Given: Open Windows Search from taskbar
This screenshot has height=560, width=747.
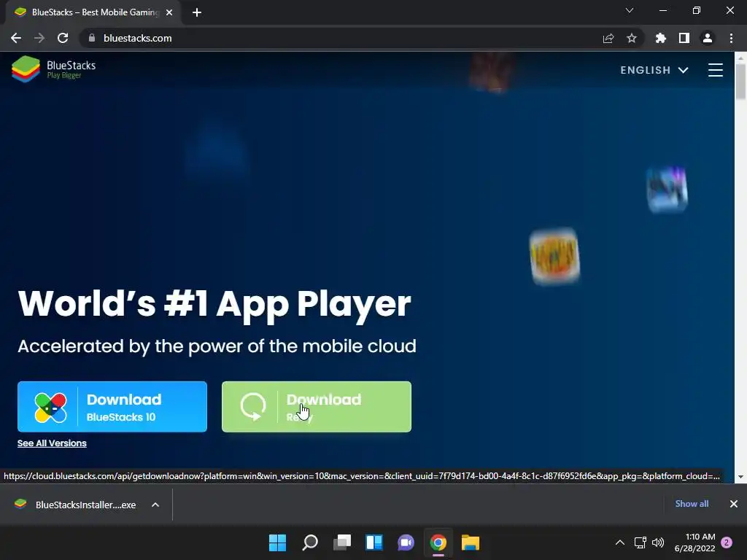Looking at the screenshot, I should (x=309, y=542).
